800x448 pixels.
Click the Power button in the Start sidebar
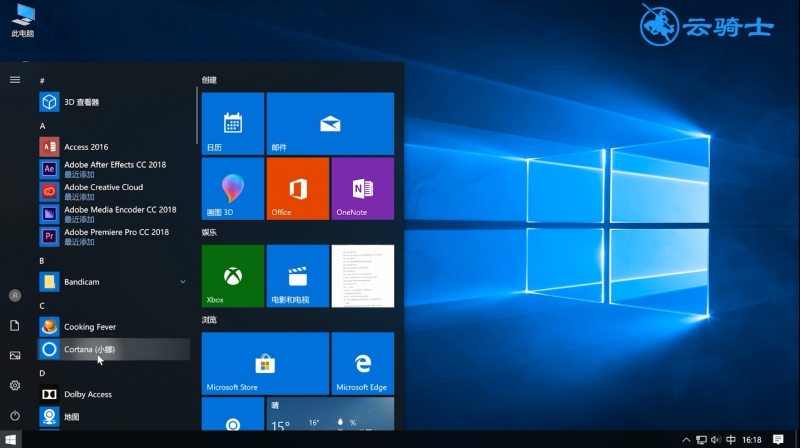coord(15,415)
